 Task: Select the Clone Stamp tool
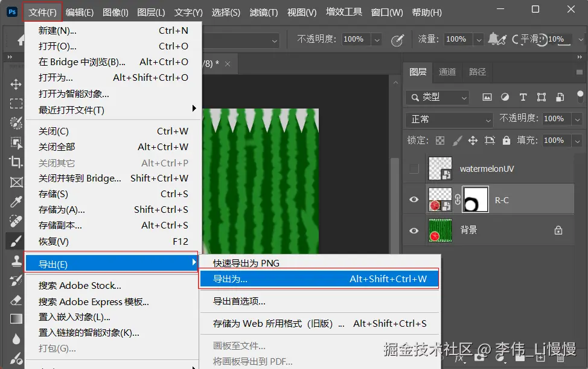click(x=16, y=260)
